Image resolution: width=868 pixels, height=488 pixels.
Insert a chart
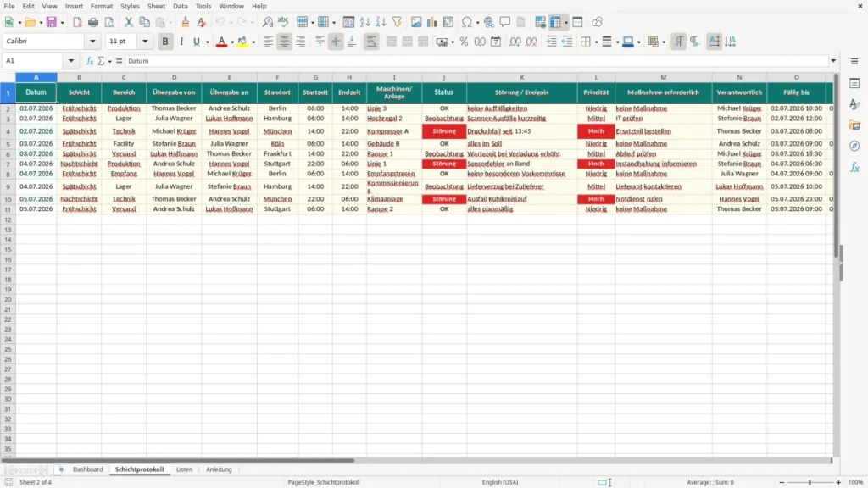[x=432, y=22]
